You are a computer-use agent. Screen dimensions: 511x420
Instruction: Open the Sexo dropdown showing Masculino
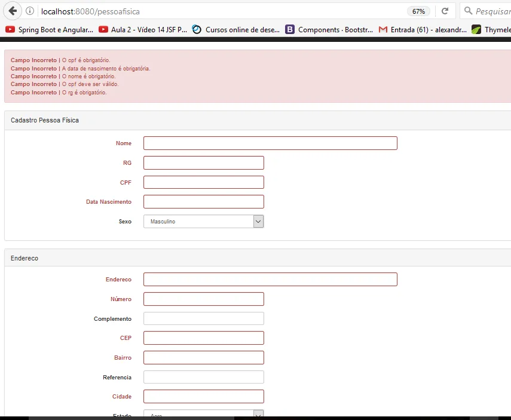(x=204, y=221)
